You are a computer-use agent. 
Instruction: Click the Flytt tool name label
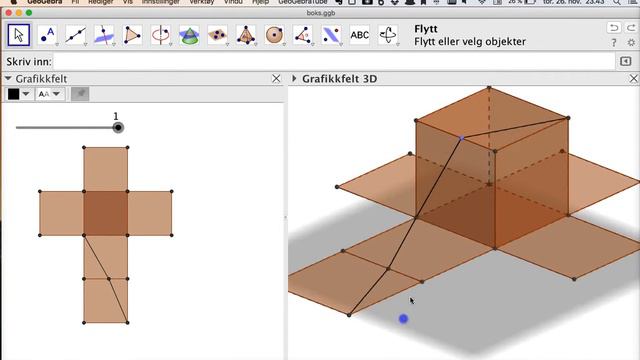tap(426, 29)
